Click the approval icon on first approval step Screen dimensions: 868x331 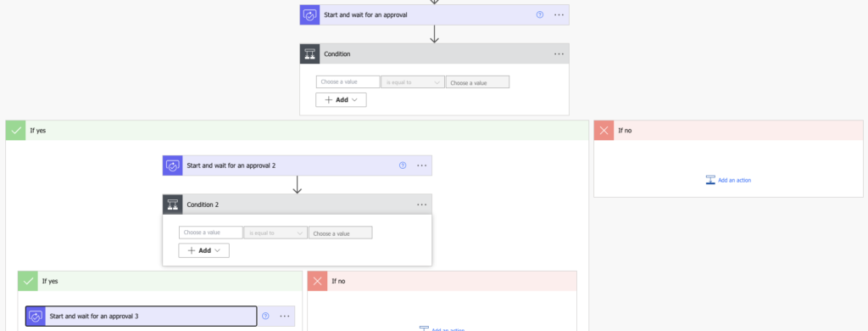[x=310, y=15]
